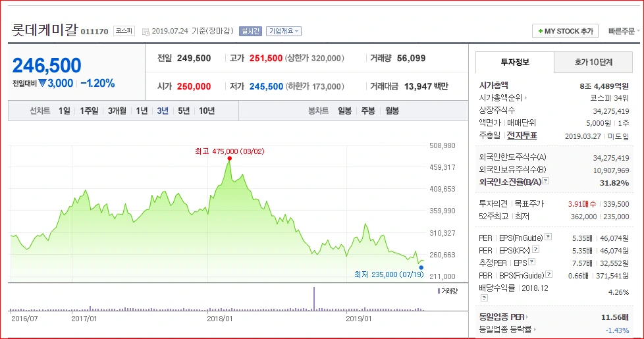The image size is (644, 339).
Task: Select the 3개월 line chart period
Action: click(117, 111)
